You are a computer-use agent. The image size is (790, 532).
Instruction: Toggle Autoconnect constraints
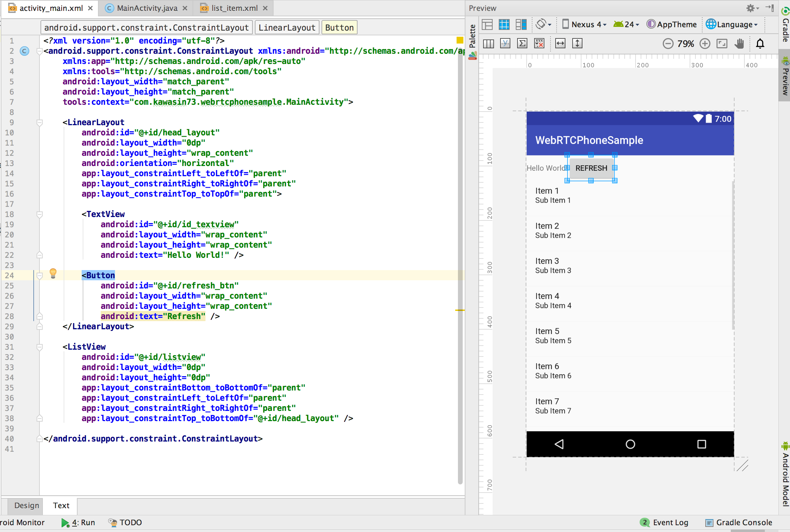coord(505,43)
